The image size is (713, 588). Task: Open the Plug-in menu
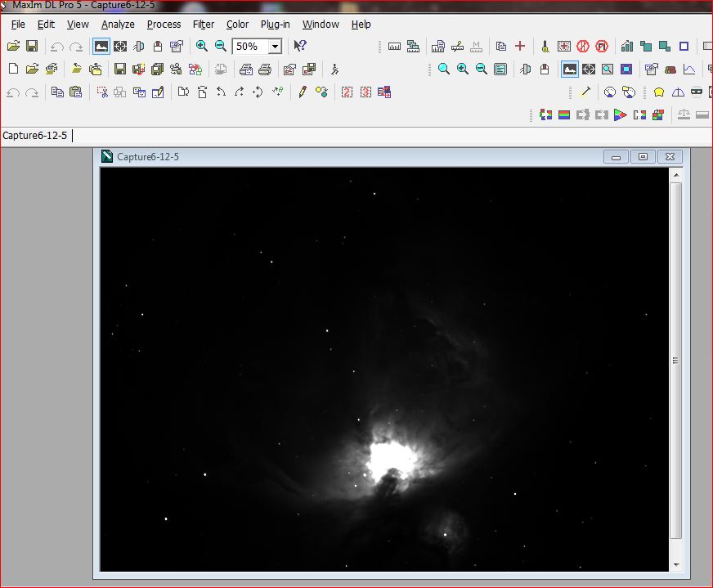click(x=275, y=25)
